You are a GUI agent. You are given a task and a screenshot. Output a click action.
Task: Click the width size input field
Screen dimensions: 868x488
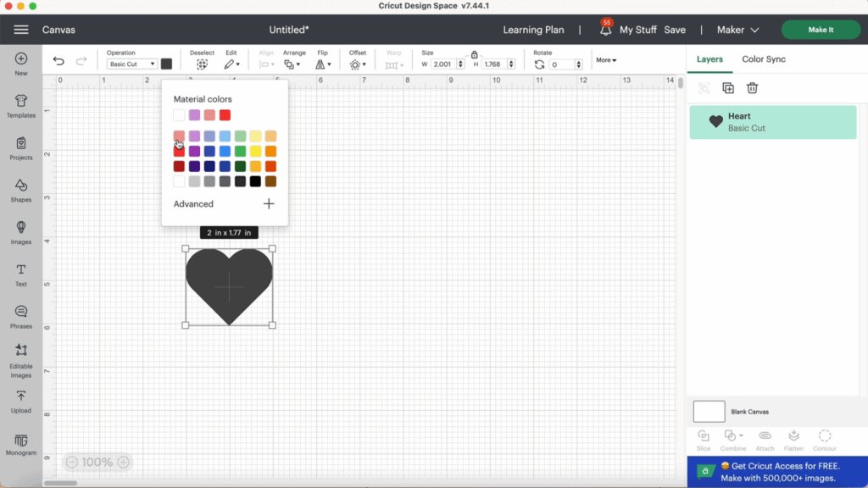coord(443,64)
